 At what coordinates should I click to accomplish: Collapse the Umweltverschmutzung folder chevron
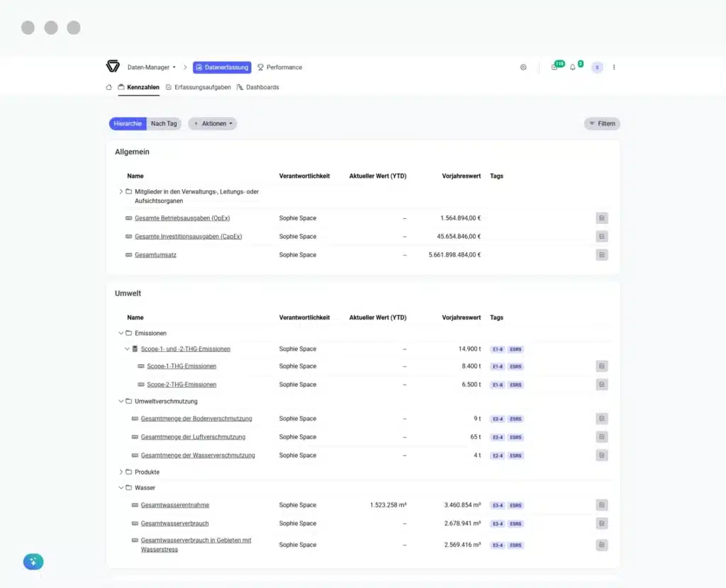point(121,401)
